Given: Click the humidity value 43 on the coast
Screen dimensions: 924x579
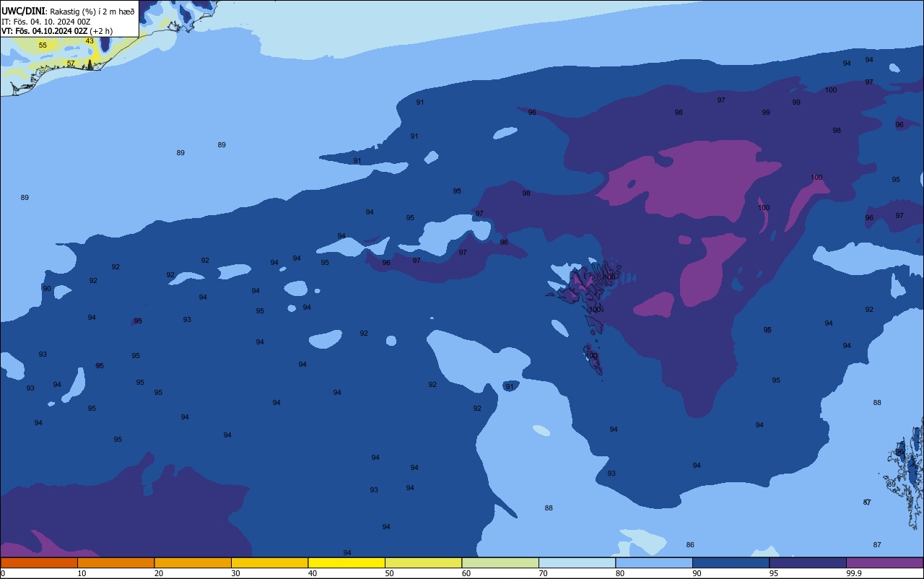Looking at the screenshot, I should pyautogui.click(x=90, y=41).
